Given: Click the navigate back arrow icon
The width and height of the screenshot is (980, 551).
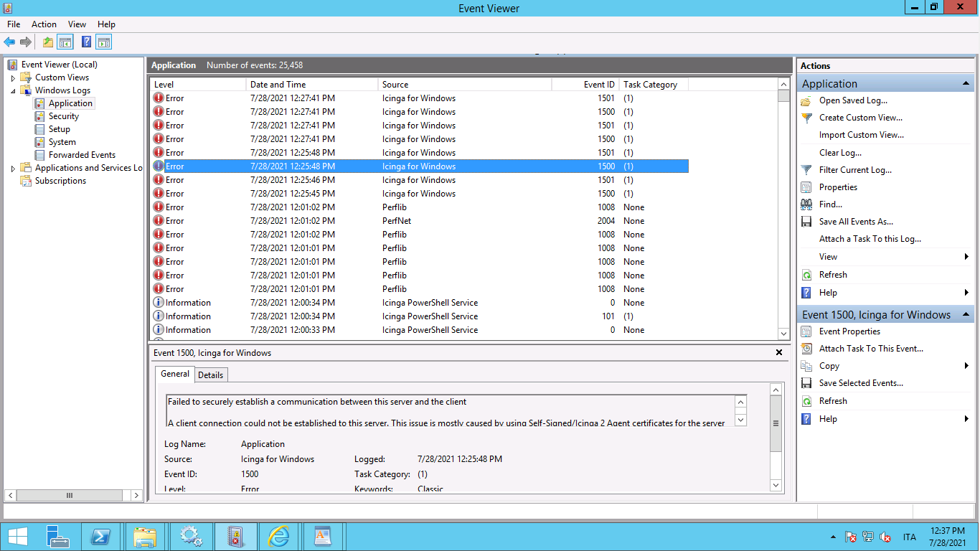Looking at the screenshot, I should [x=9, y=42].
